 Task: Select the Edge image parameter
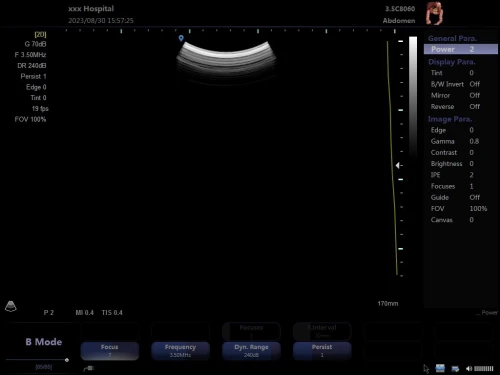pyautogui.click(x=461, y=130)
